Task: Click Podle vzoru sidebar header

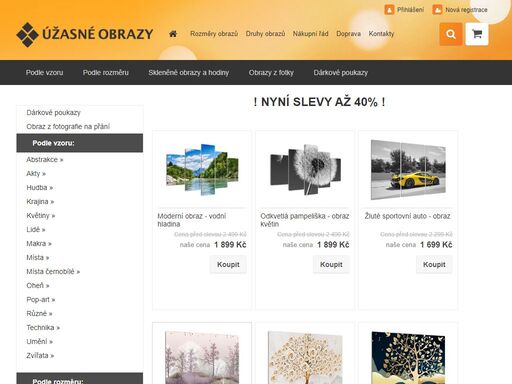Action: pyautogui.click(x=80, y=143)
